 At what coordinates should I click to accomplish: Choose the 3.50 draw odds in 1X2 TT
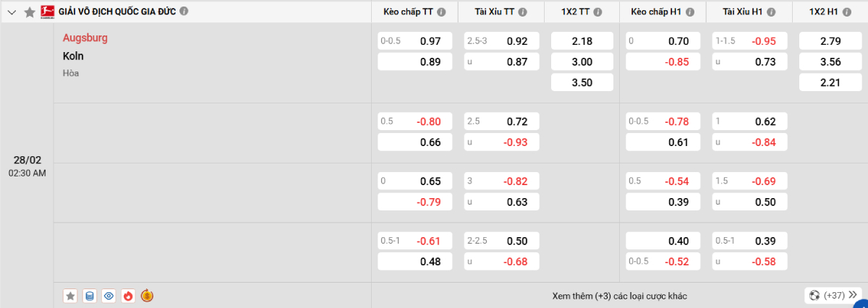582,82
